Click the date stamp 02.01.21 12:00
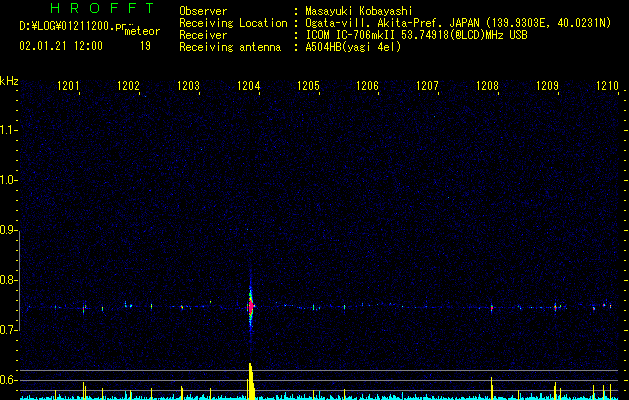 coord(61,46)
